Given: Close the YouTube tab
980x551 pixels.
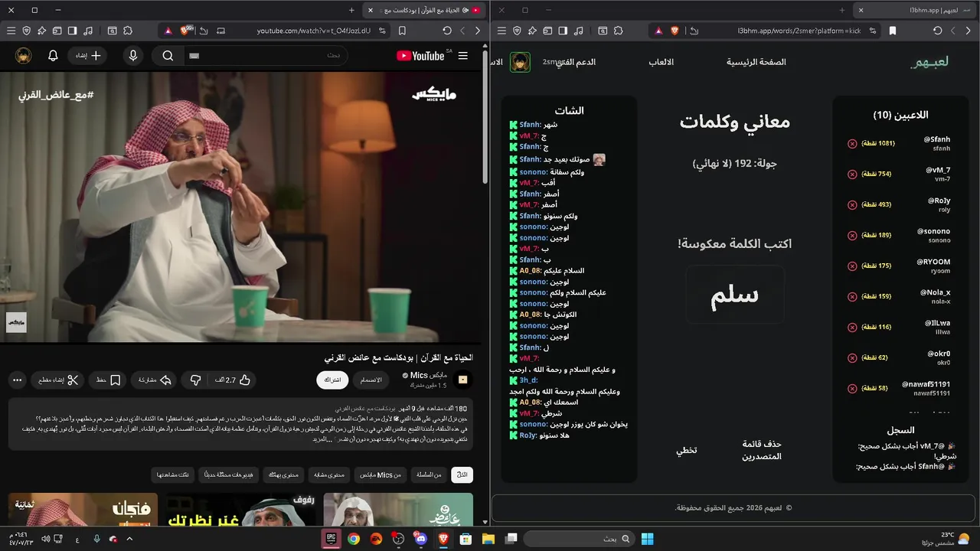Looking at the screenshot, I should pyautogui.click(x=371, y=10).
